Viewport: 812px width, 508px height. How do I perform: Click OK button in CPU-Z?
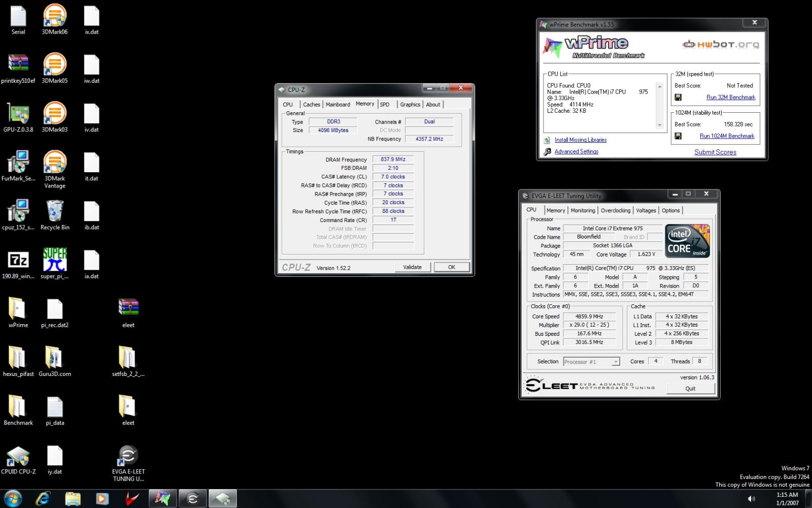pos(452,267)
